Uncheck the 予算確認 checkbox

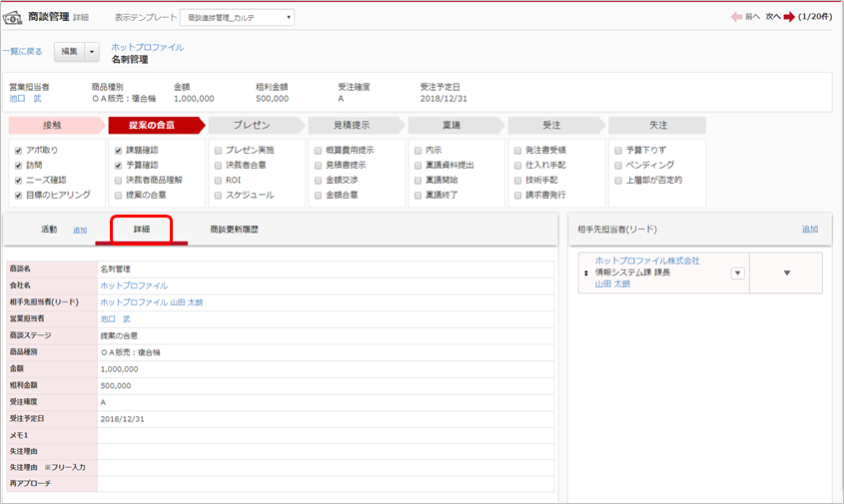pyautogui.click(x=119, y=166)
